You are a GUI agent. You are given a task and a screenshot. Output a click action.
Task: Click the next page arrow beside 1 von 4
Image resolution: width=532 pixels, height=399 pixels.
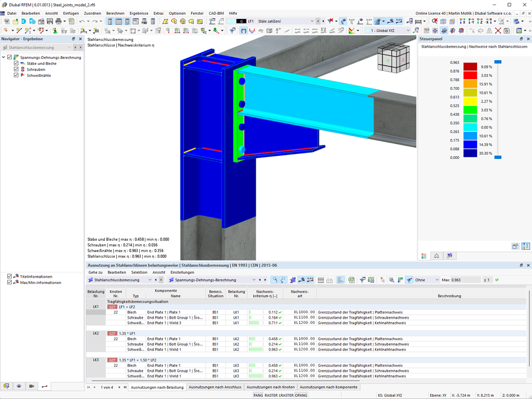[120, 387]
